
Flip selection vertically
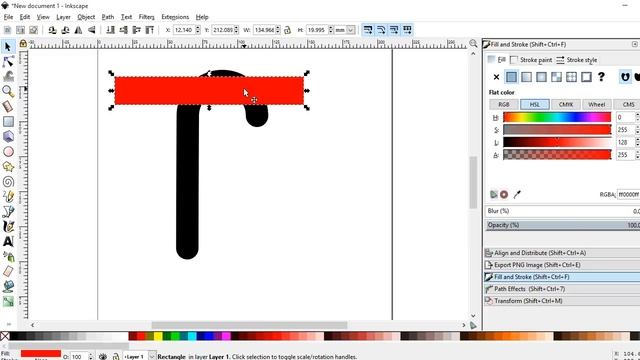[x=91, y=30]
